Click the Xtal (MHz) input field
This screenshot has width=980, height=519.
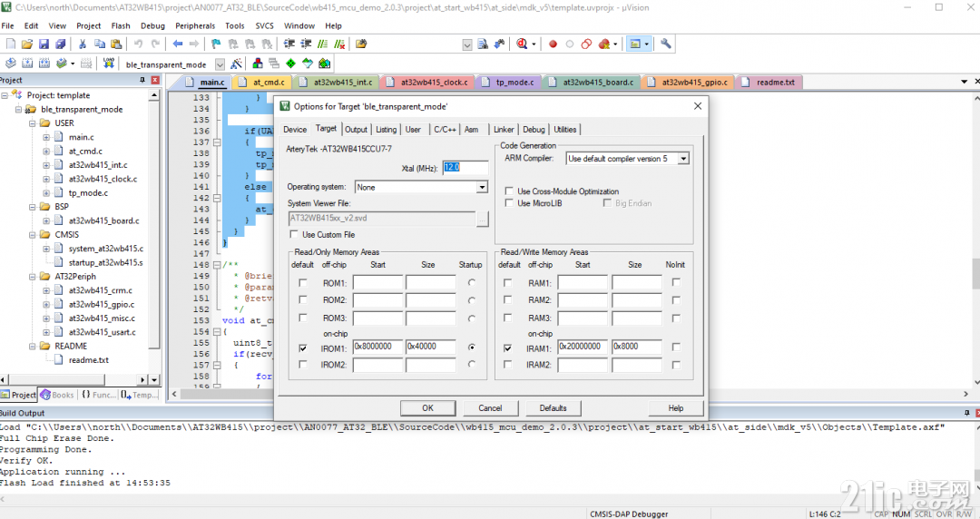(x=465, y=168)
